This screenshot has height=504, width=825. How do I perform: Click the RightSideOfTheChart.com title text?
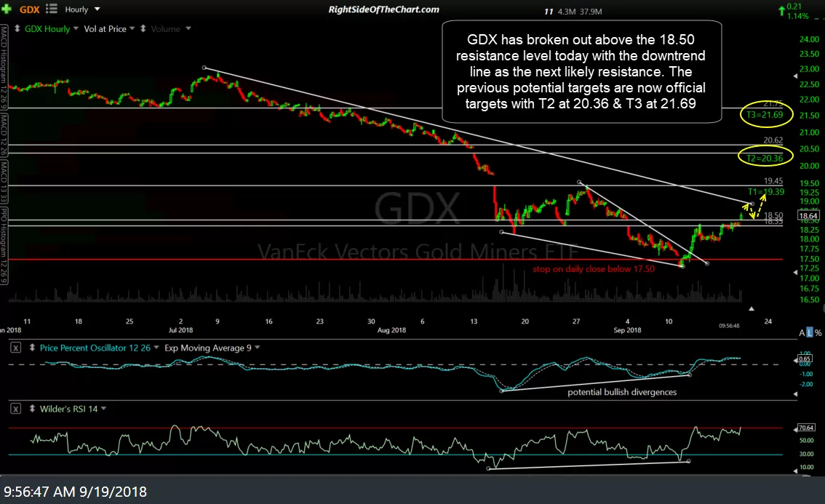click(383, 9)
